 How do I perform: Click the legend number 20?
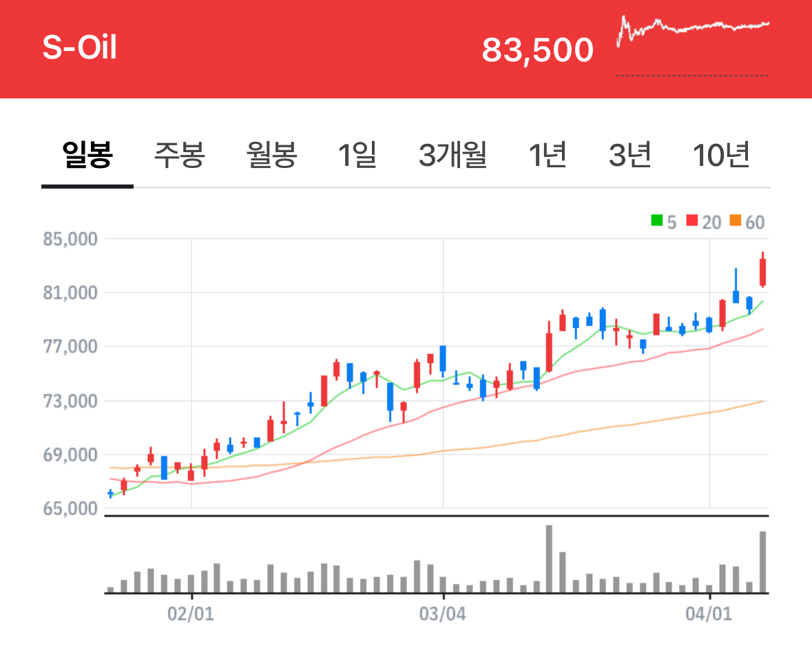(711, 222)
